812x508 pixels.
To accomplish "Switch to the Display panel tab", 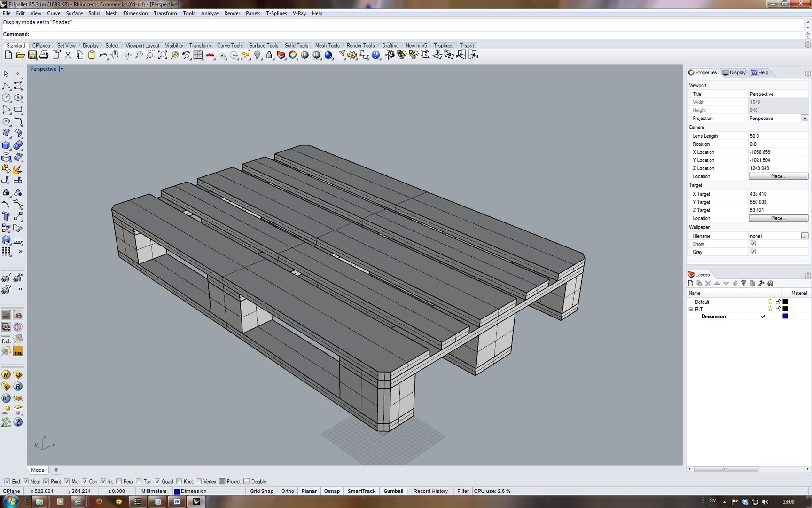I will [734, 72].
